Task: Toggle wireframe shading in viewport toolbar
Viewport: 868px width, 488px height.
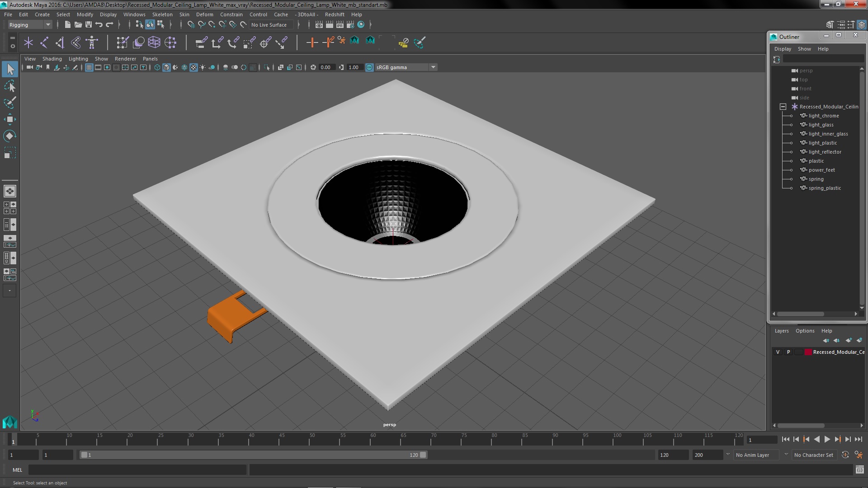Action: click(x=157, y=67)
